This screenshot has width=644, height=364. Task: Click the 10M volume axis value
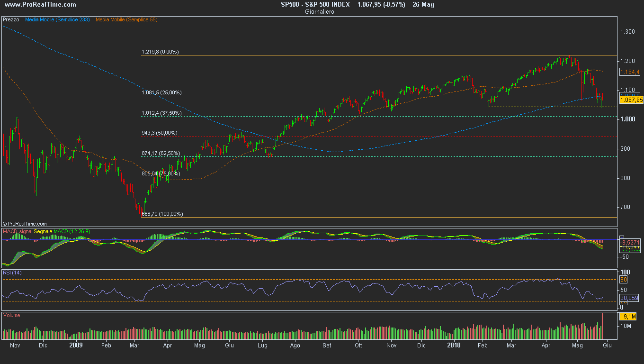tap(627, 326)
